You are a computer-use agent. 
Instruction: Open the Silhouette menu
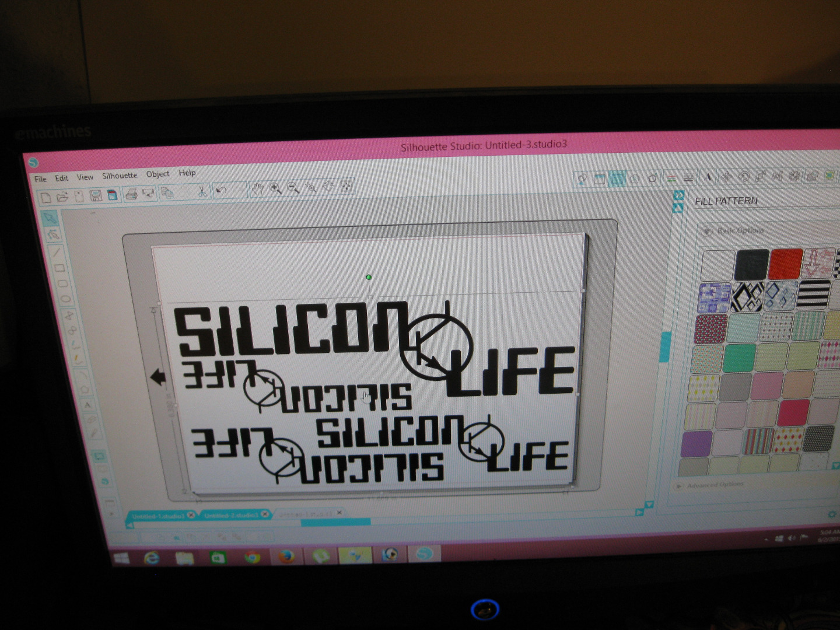pos(120,175)
